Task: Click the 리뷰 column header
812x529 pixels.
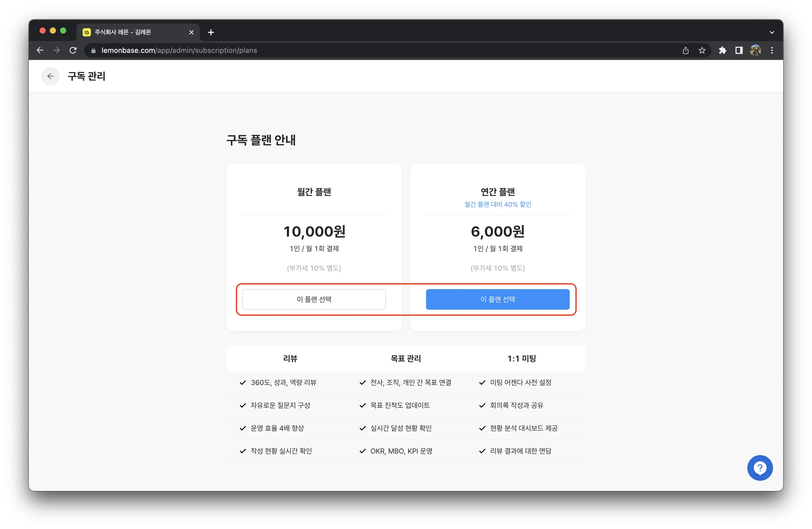Action: (x=290, y=358)
